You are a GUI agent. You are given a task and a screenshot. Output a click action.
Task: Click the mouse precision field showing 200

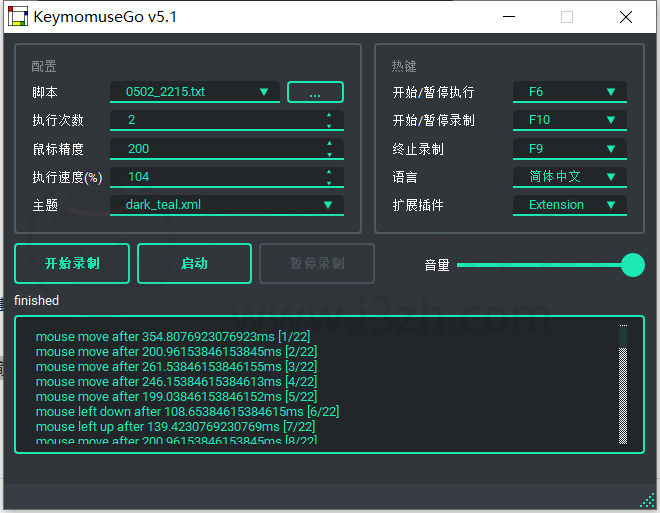[x=227, y=149]
